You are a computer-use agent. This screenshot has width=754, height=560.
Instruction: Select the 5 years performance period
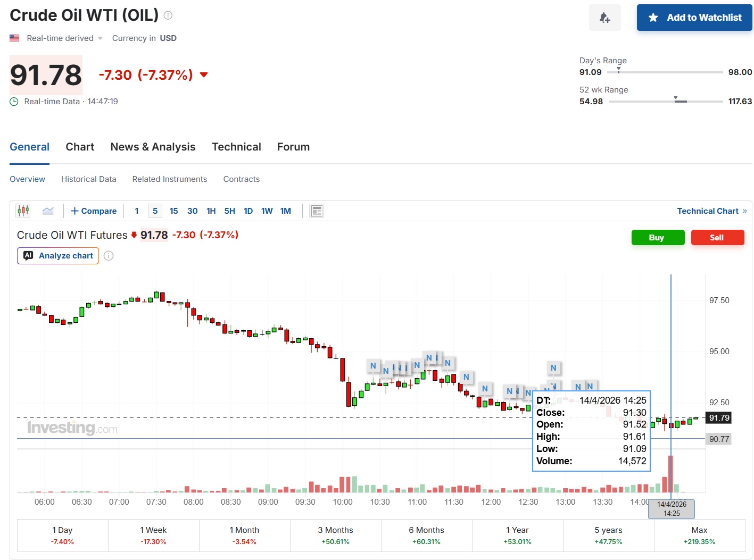pos(609,536)
